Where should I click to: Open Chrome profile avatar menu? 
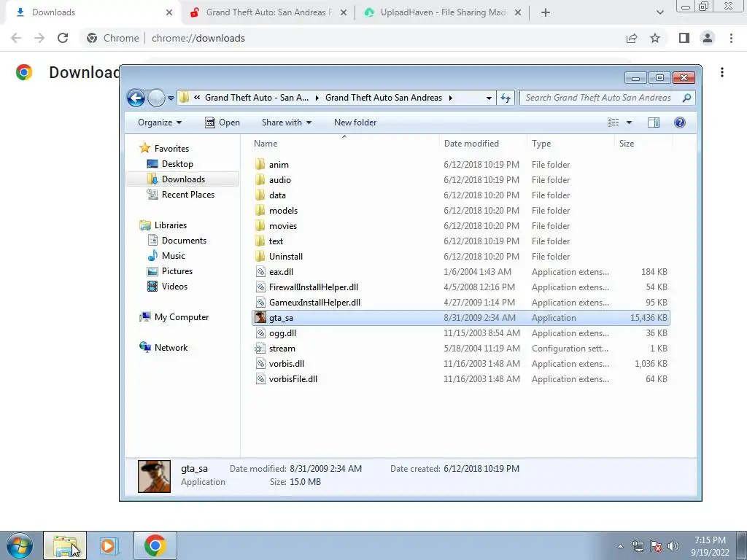click(708, 38)
